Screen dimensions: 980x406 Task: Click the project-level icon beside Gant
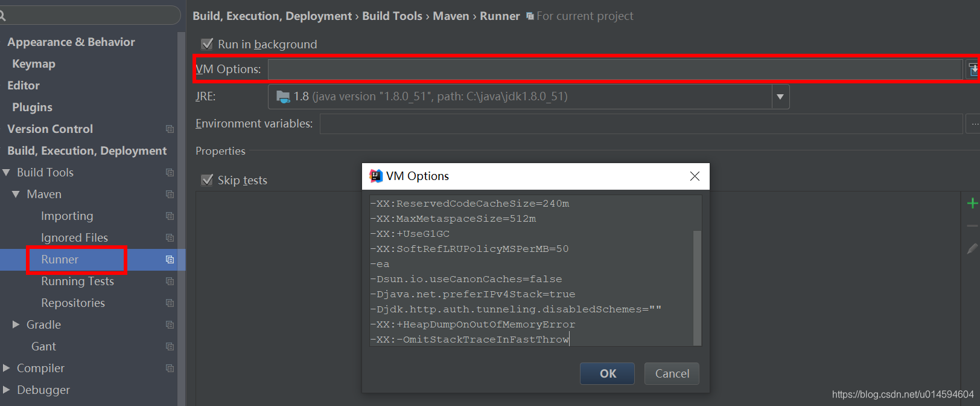170,347
